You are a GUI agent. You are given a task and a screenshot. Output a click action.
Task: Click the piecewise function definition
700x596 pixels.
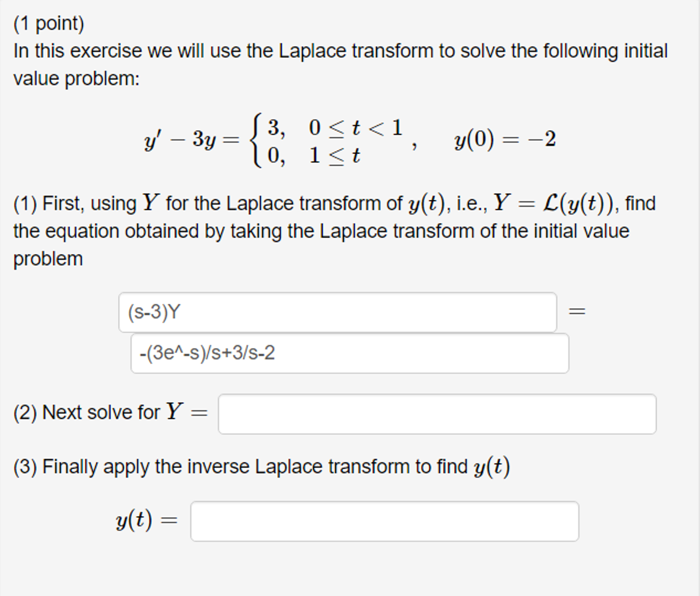(328, 144)
